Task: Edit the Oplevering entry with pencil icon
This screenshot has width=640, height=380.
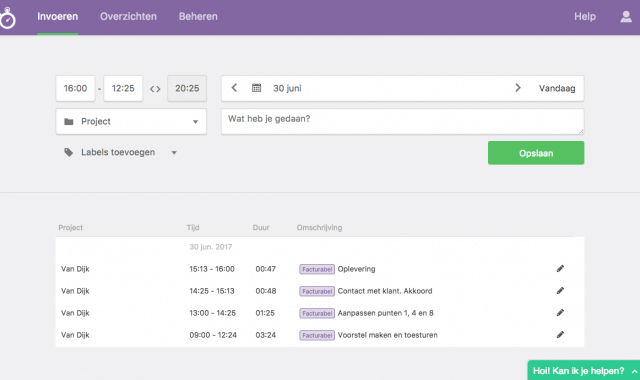Action: click(560, 269)
